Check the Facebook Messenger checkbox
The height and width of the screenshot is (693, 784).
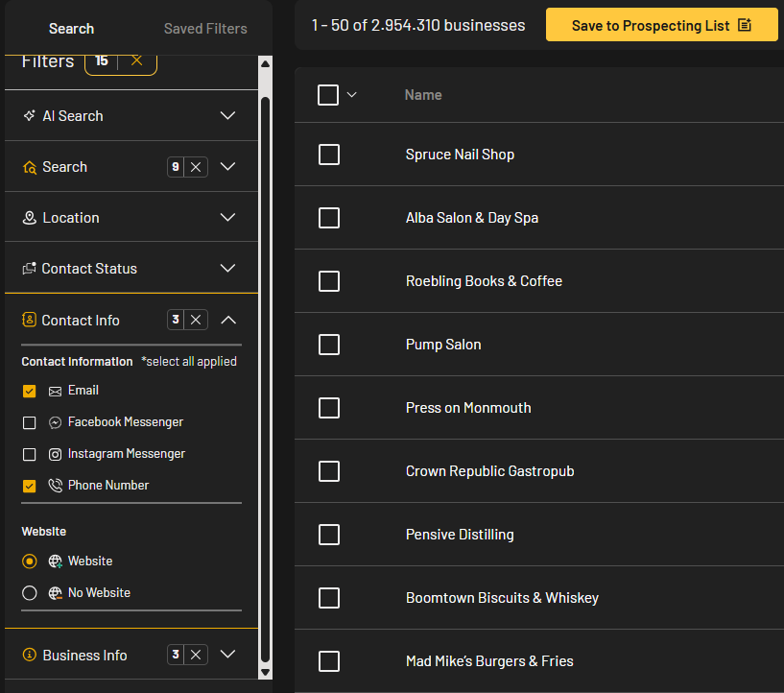coord(30,423)
